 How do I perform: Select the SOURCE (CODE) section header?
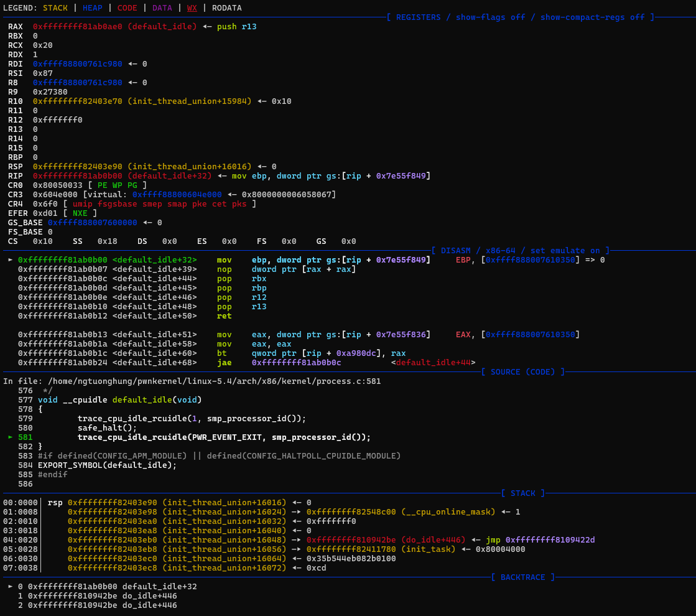[x=522, y=372]
